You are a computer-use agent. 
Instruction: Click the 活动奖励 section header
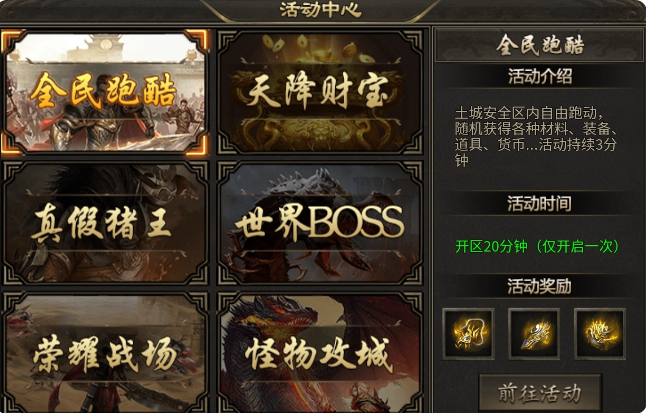[539, 286]
